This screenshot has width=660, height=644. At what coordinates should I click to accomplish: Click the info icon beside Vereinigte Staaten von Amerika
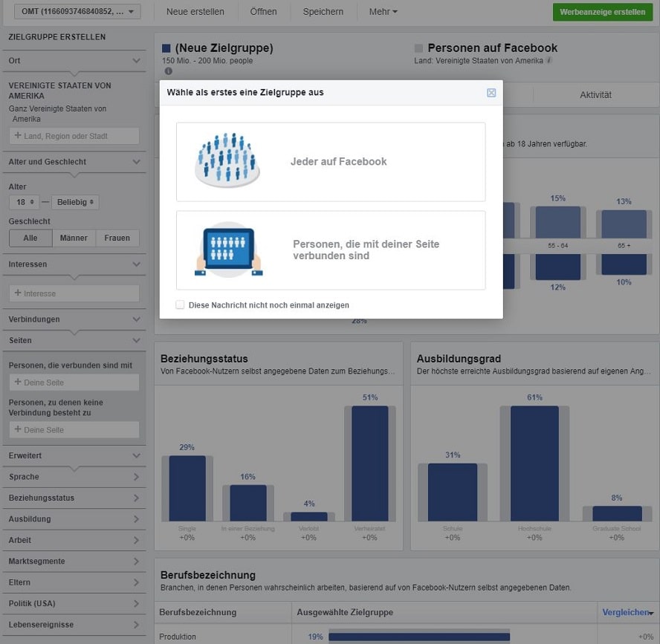click(x=549, y=60)
